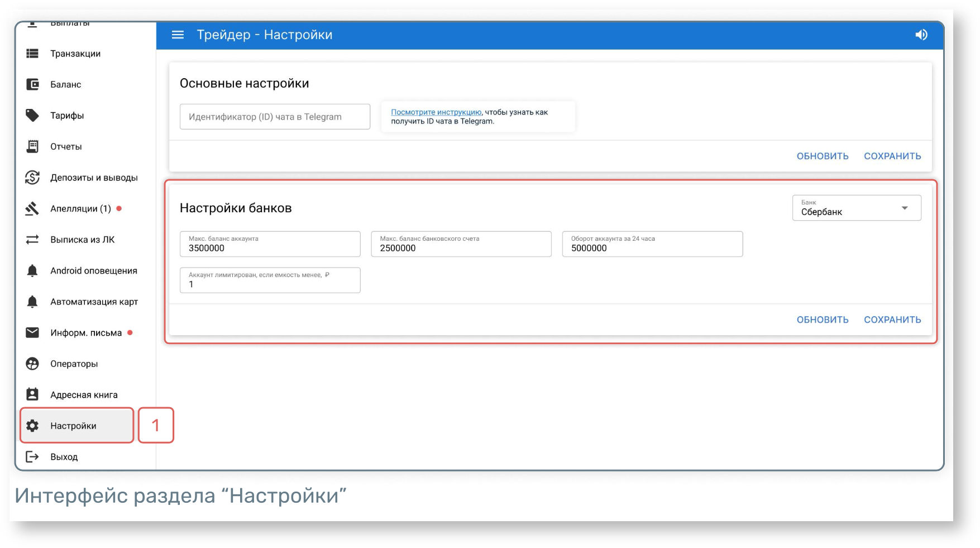
Task: Click the envelope icon for Информ. письма
Action: coord(32,333)
